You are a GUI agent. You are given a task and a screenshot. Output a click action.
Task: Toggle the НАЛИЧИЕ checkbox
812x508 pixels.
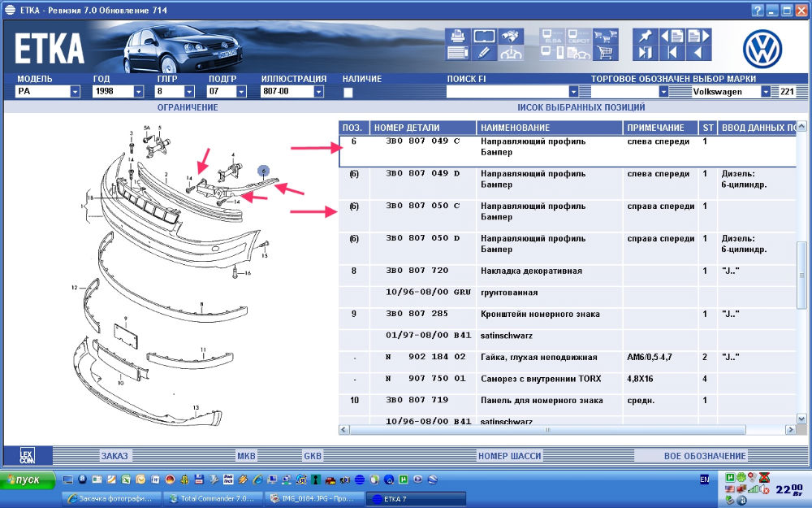(348, 93)
